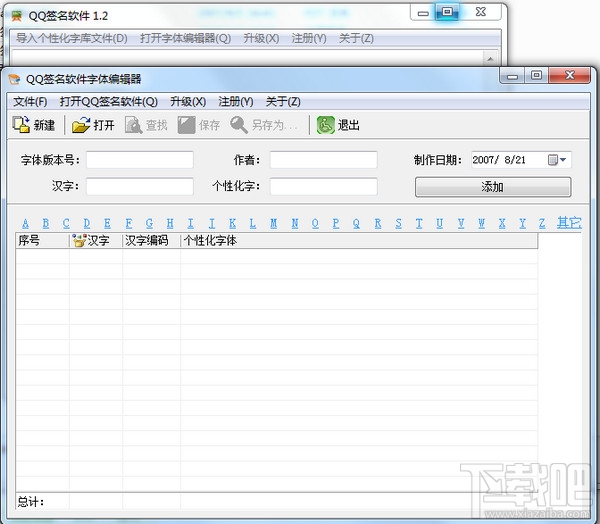Image resolution: width=600 pixels, height=524 pixels.
Task: Click the green 退出 (Exit) icon
Action: tap(326, 125)
